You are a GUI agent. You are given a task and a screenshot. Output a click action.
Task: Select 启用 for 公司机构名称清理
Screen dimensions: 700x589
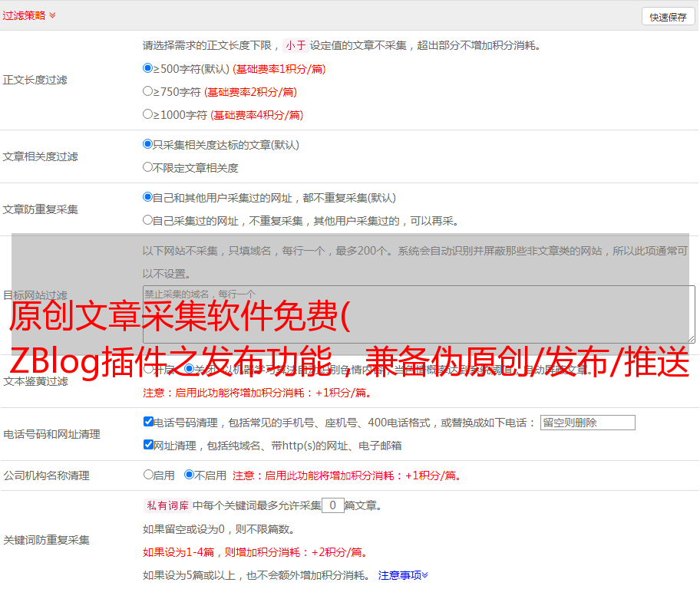[148, 474]
